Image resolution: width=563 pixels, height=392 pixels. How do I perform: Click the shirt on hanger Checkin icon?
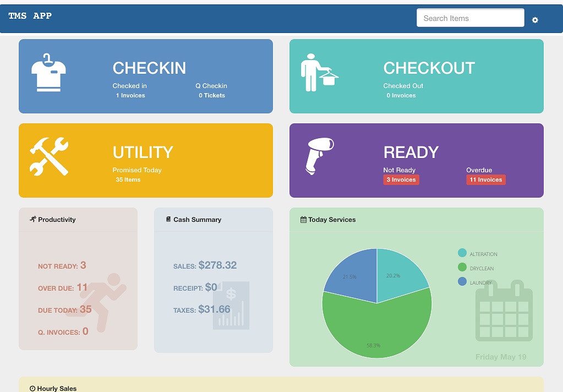point(48,72)
